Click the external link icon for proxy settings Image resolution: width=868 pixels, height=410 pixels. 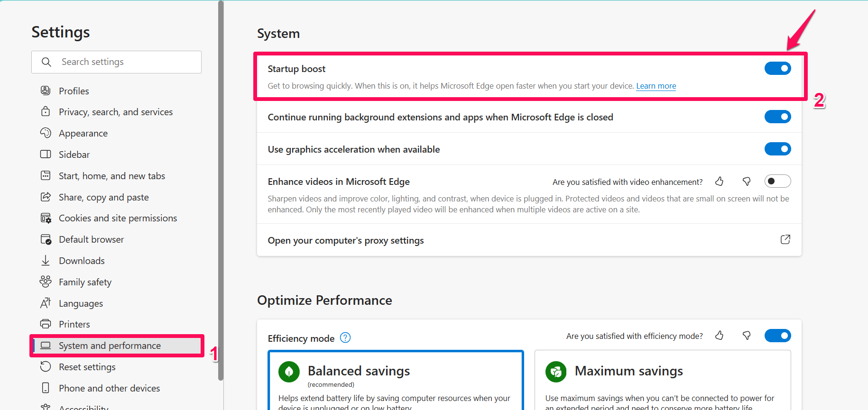(785, 239)
